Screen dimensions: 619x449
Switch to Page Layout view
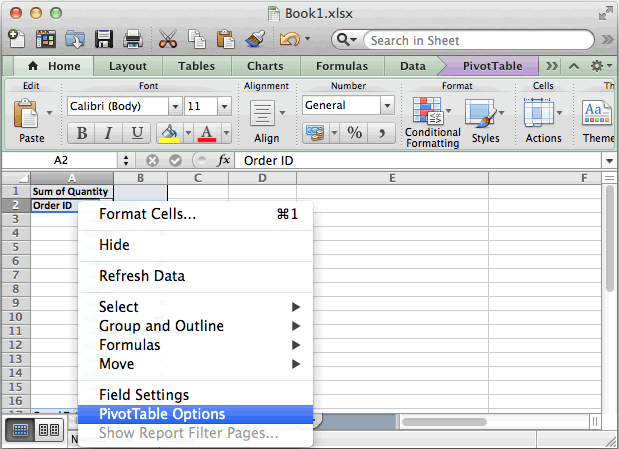point(49,430)
